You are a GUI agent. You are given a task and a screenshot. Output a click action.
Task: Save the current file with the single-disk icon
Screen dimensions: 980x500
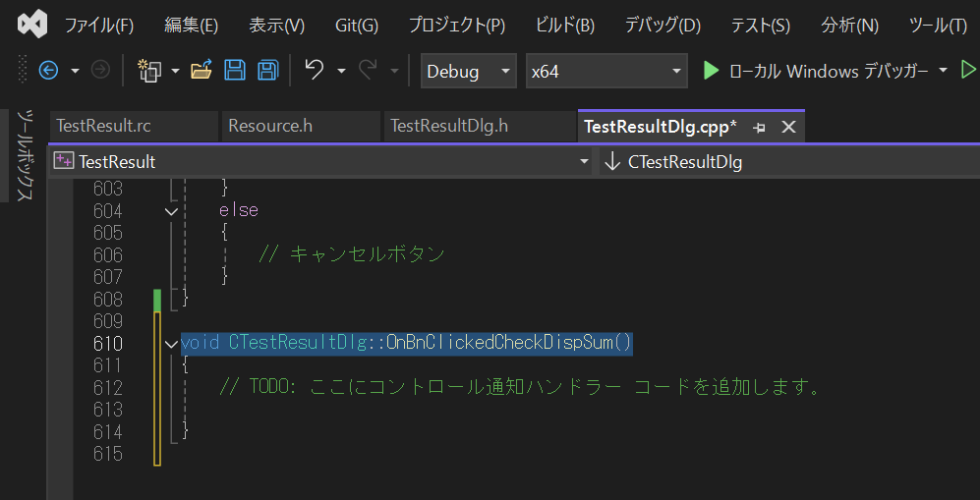[235, 71]
